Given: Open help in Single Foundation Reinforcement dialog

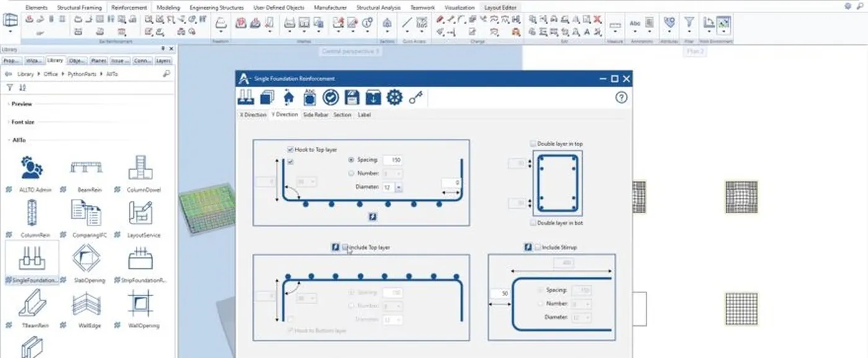Looking at the screenshot, I should pyautogui.click(x=621, y=97).
